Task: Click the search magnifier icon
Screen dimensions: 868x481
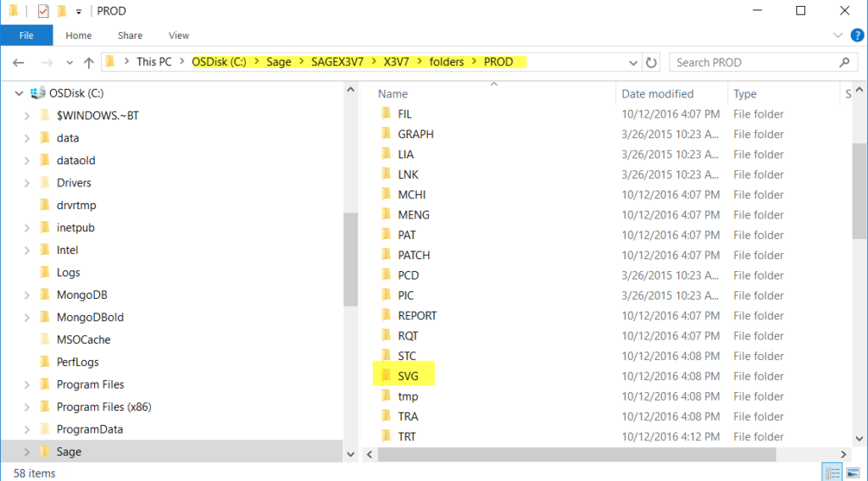Action: pos(844,63)
